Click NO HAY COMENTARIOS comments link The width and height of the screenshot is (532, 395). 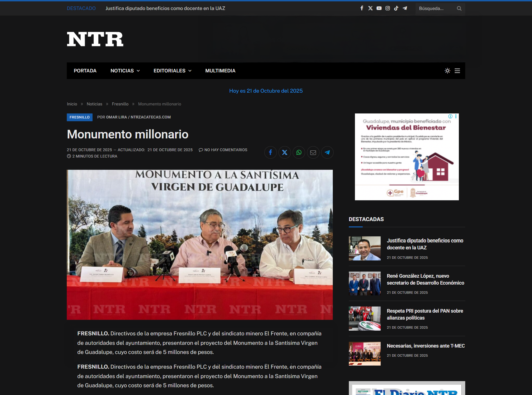[x=223, y=150]
